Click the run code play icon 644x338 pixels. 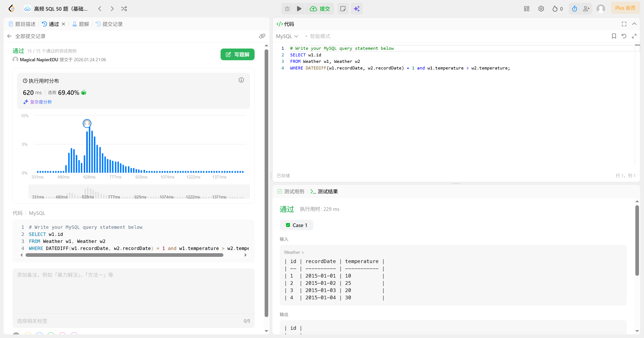click(299, 9)
